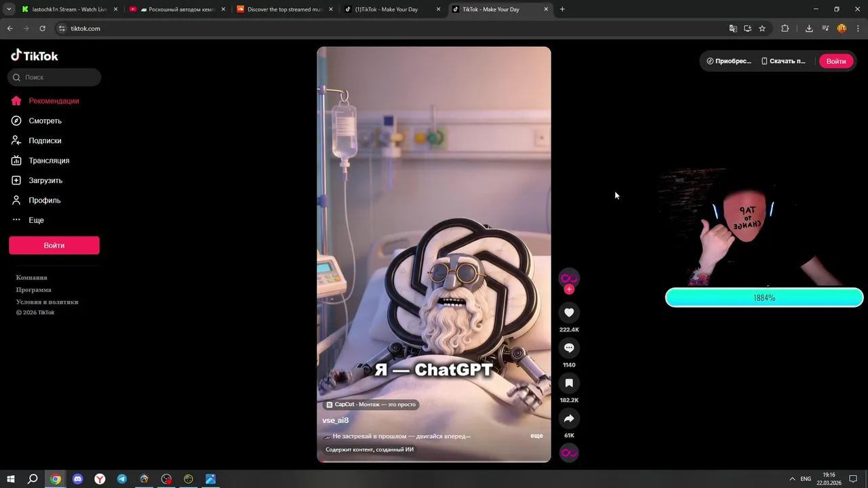Expand the Компания footer section
The height and width of the screenshot is (488, 868).
32,277
